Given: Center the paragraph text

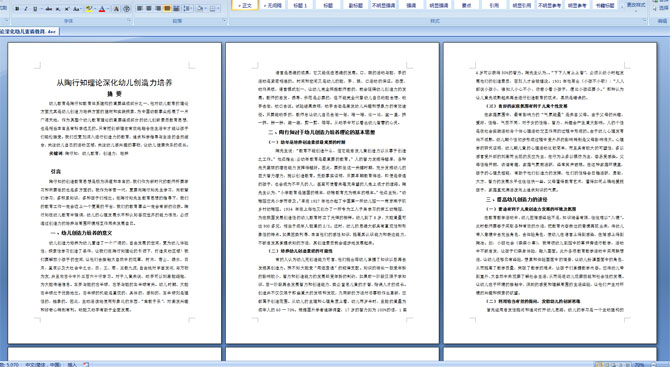Looking at the screenshot, I should pyautogui.click(x=149, y=9).
